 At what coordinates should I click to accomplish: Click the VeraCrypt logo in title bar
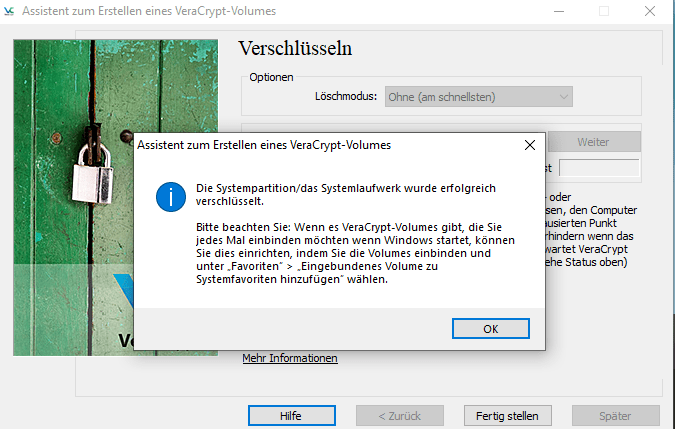[x=9, y=11]
